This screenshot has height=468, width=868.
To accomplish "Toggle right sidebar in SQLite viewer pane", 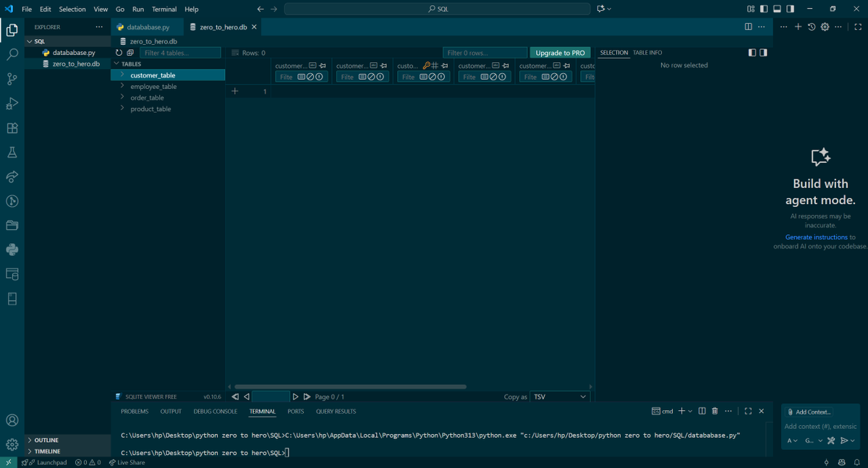I will pos(763,53).
